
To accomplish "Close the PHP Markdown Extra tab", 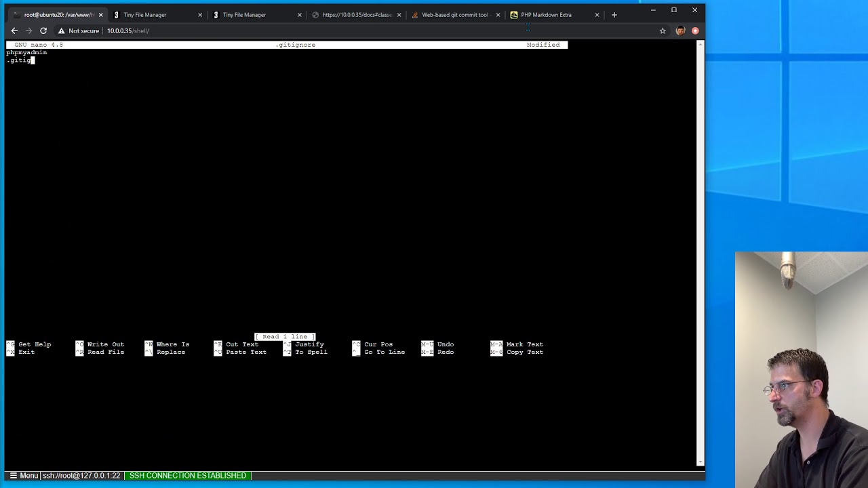I will pyautogui.click(x=597, y=15).
